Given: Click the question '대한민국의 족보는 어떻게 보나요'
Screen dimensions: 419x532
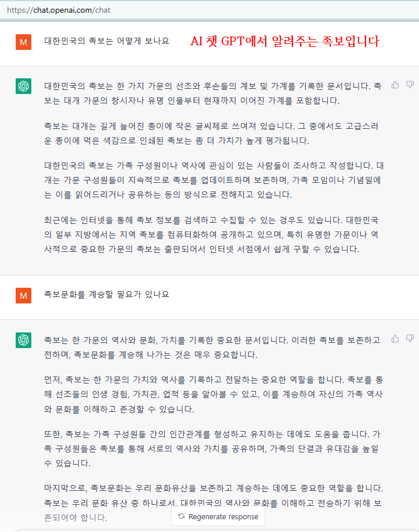Looking at the screenshot, I should (107, 41).
